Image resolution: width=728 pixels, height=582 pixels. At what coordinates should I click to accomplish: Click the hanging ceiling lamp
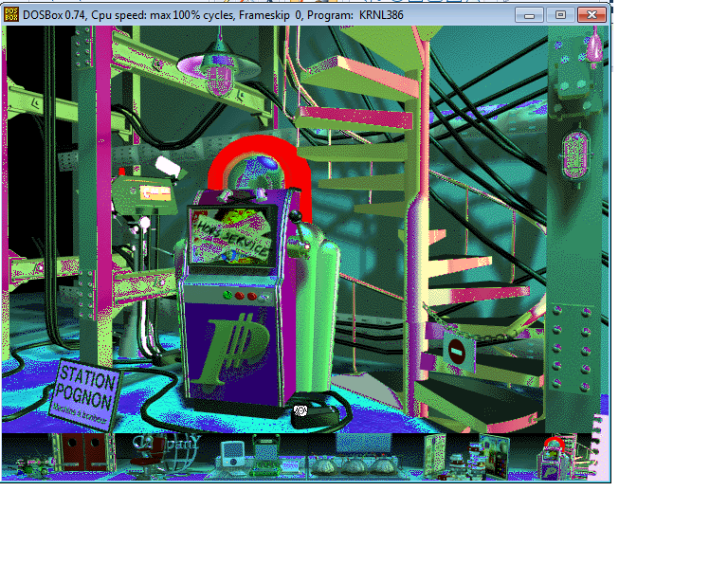(218, 67)
